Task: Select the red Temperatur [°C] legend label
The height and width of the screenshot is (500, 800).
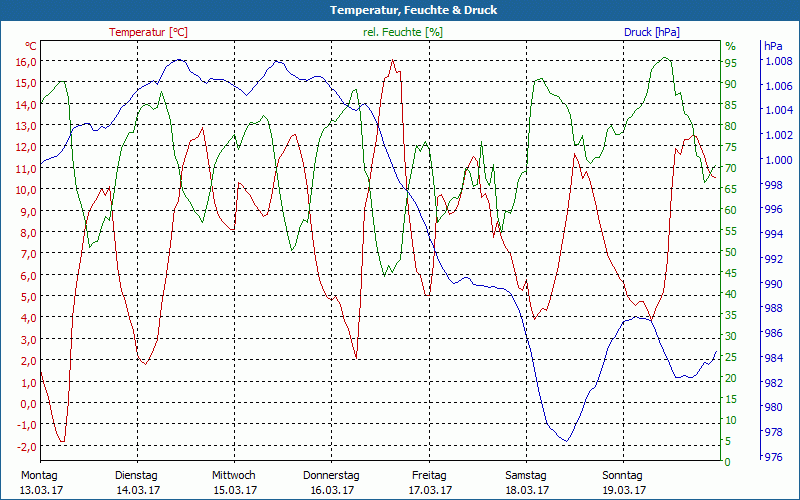Action: (148, 32)
